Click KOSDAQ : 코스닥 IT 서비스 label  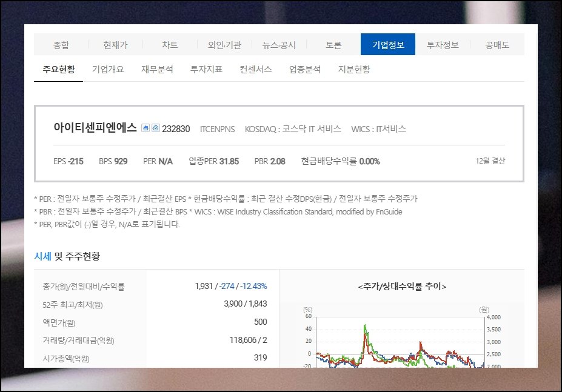point(293,128)
